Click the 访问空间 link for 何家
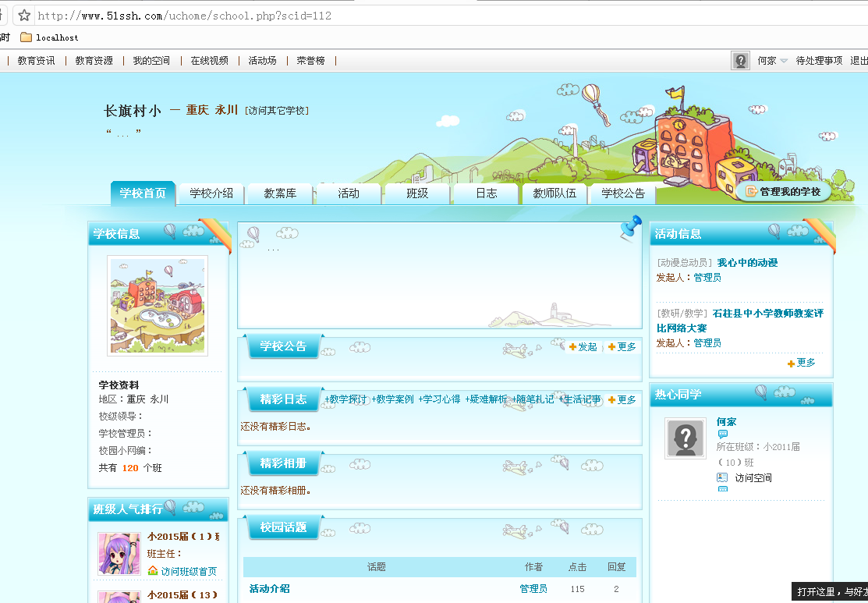The height and width of the screenshot is (603, 868). 753,478
